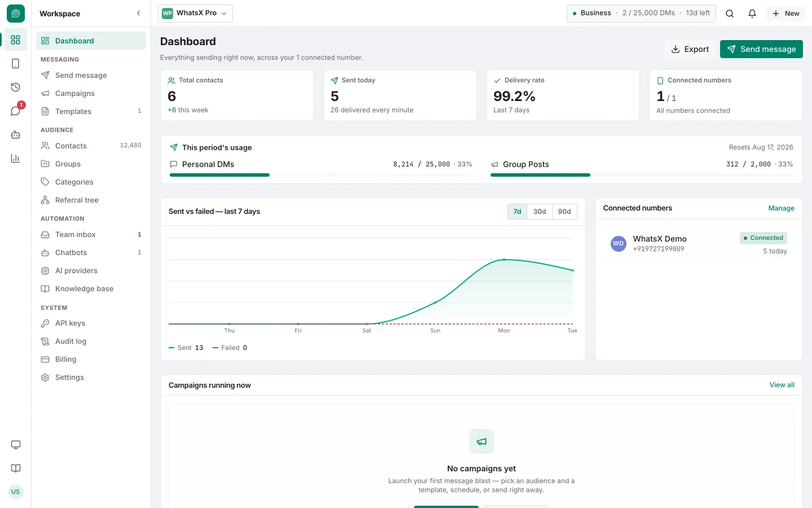Click the API keys key icon
This screenshot has height=508, width=812.
(x=45, y=323)
